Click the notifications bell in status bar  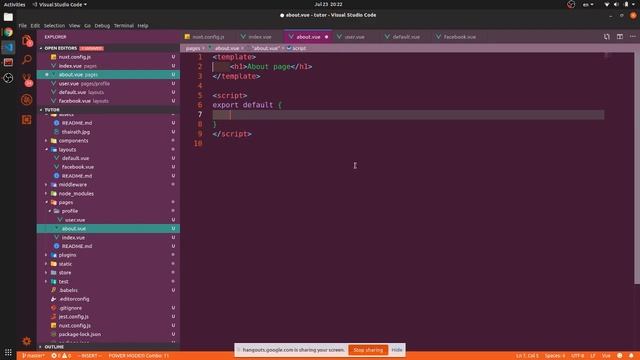pyautogui.click(x=631, y=356)
